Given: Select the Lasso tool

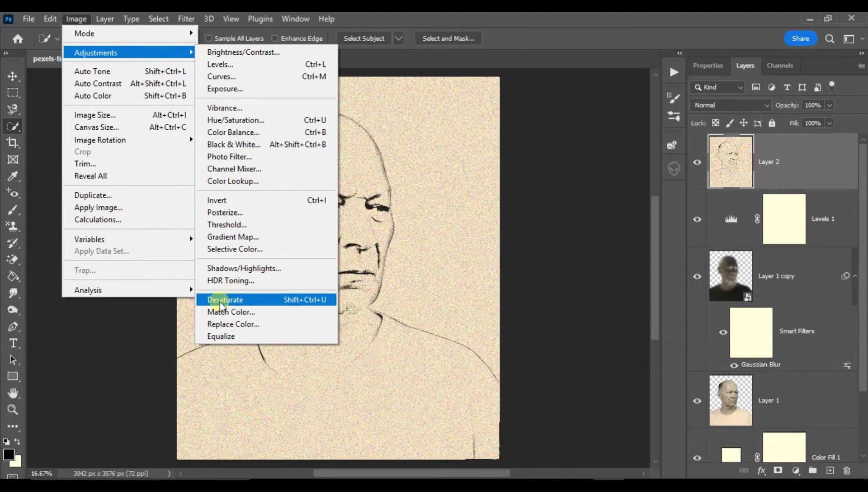Looking at the screenshot, I should [x=13, y=109].
